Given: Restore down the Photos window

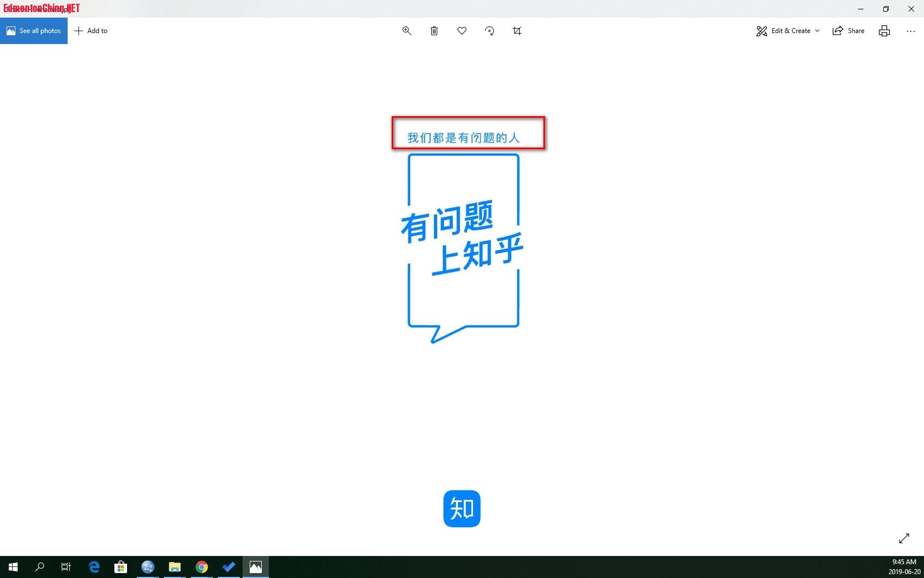Looking at the screenshot, I should coord(886,9).
